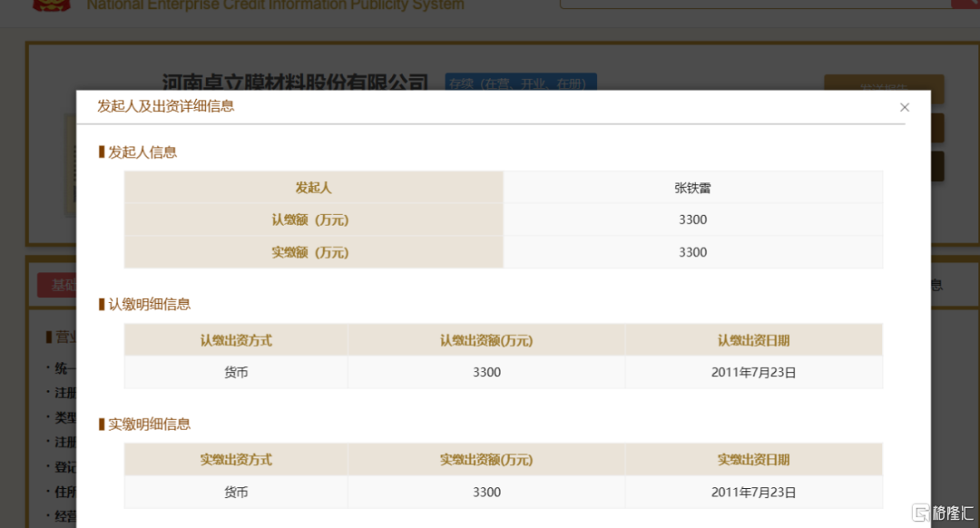This screenshot has height=528, width=980.
Task: Select the 实缴明细信息 section heading
Action: [x=150, y=425]
